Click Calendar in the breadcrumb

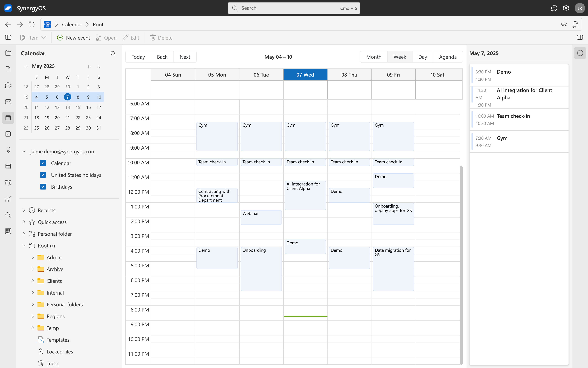coord(72,24)
